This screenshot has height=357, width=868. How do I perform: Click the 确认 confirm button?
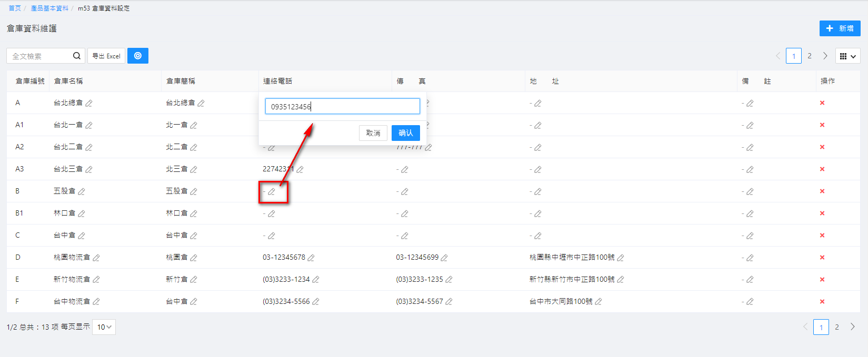(x=405, y=133)
